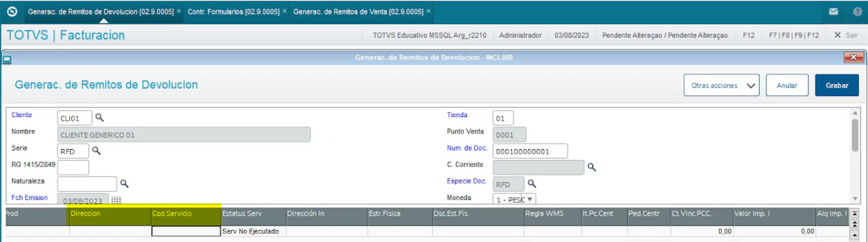The image size is (868, 242).
Task: Open C. Corriente lookup magnifier icon
Action: (592, 167)
